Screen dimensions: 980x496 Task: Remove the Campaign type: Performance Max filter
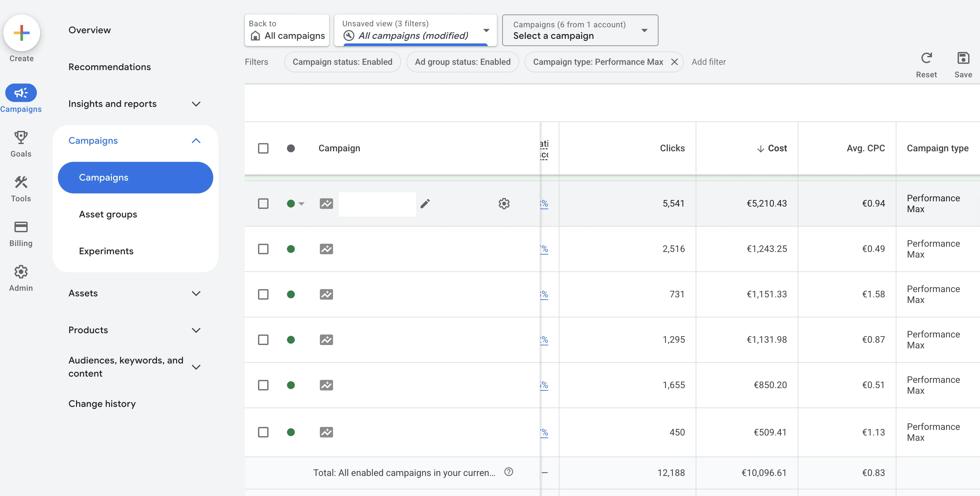pos(674,62)
